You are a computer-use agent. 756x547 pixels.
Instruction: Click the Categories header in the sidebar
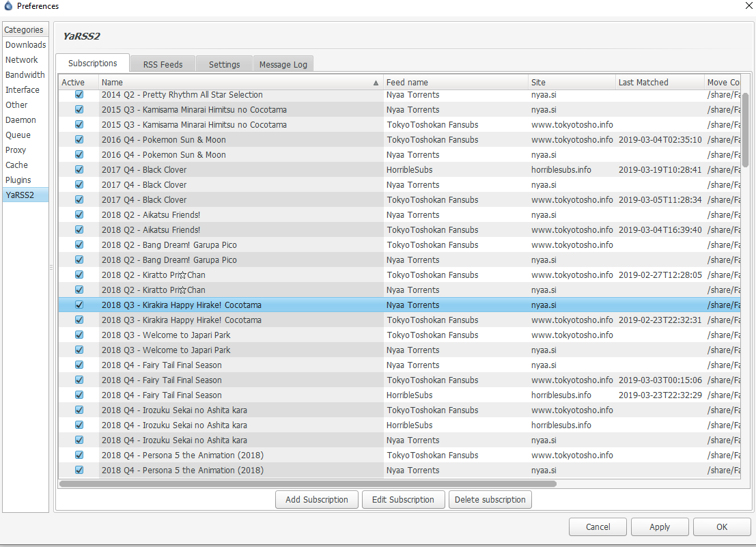coord(24,29)
